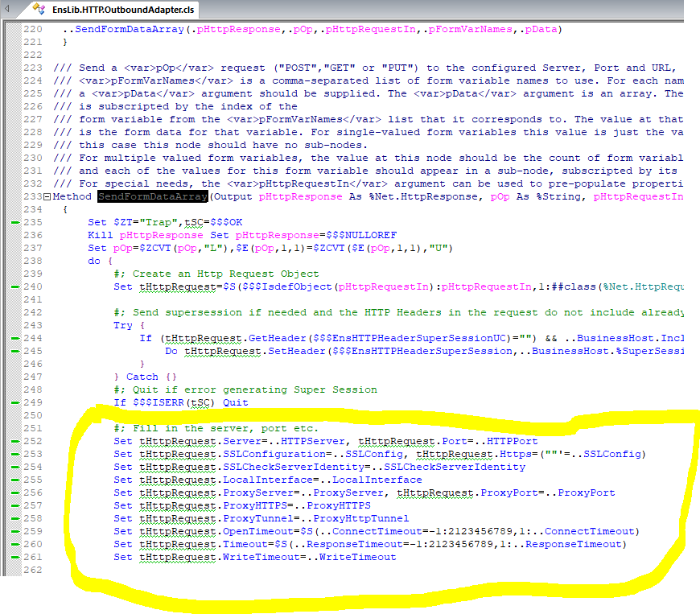Click the class icon on the document tab

(x=39, y=9)
